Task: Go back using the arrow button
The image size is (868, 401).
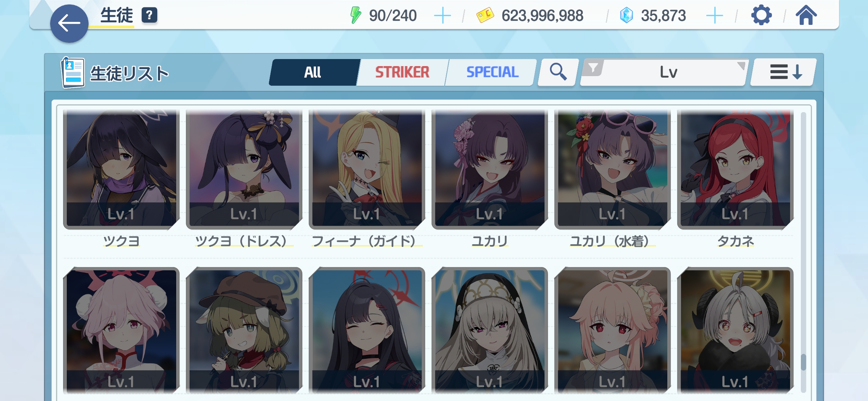Action: pos(69,24)
